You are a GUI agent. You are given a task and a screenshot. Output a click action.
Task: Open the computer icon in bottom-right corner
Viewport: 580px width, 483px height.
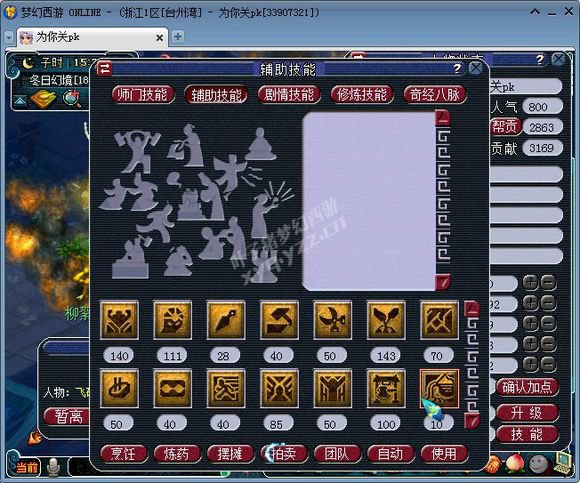[x=563, y=462]
